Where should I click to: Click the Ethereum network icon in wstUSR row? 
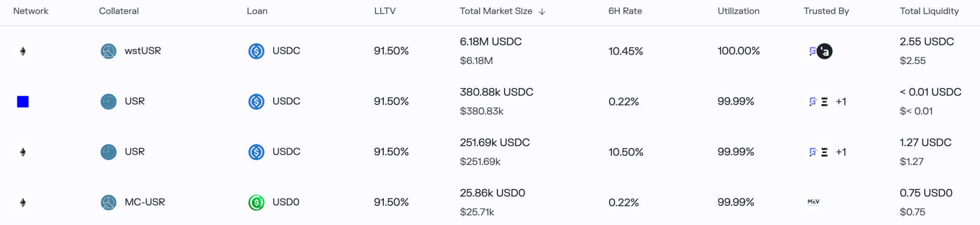(x=23, y=51)
